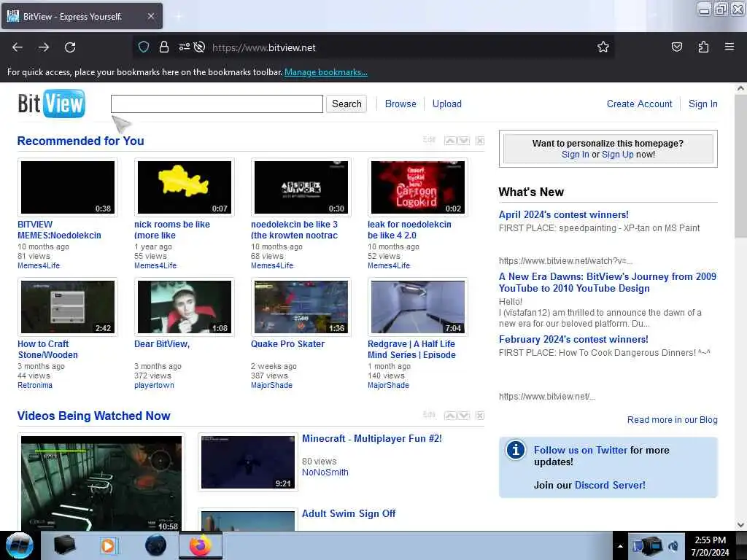Click Sign In in personalize box
The width and height of the screenshot is (747, 560).
pyautogui.click(x=575, y=155)
